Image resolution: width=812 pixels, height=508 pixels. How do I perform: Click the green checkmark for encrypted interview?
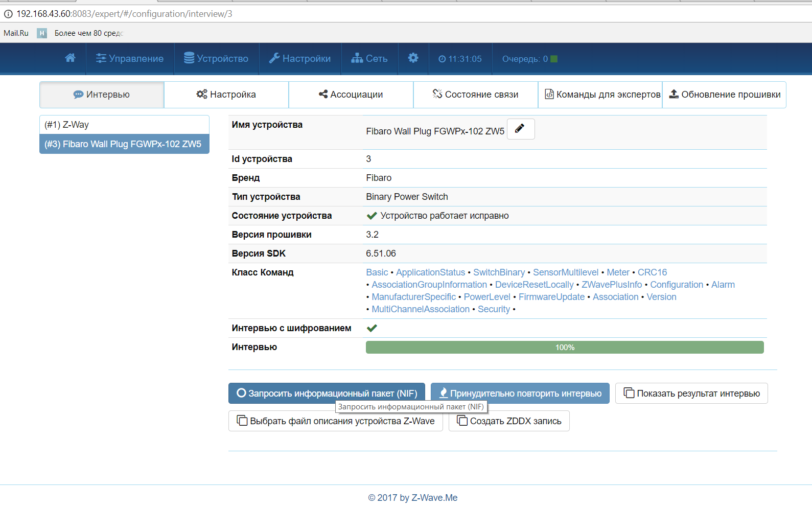[x=372, y=328]
